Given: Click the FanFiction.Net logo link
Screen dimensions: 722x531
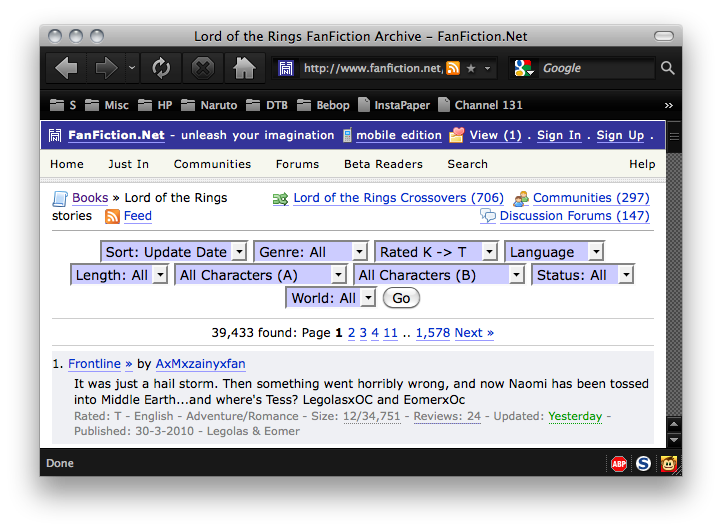Looking at the screenshot, I should [116, 135].
